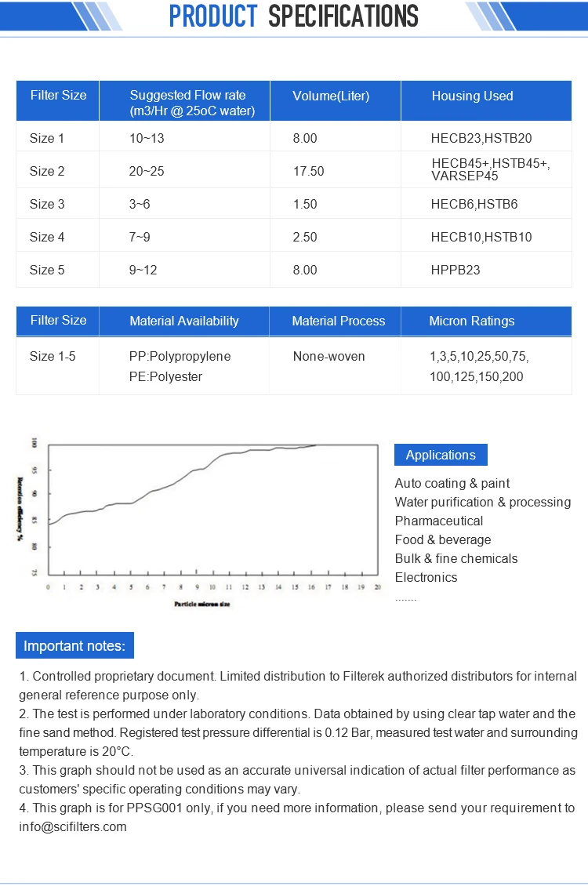Select the PP:Polypropylene material entry
Viewport: 588px width, 886px height.
[180, 357]
